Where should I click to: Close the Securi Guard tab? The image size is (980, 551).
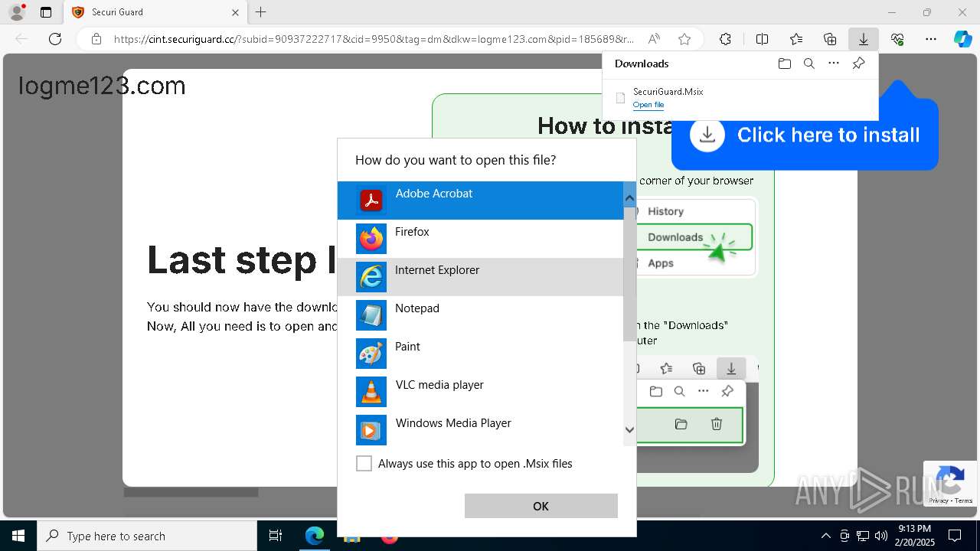[236, 12]
